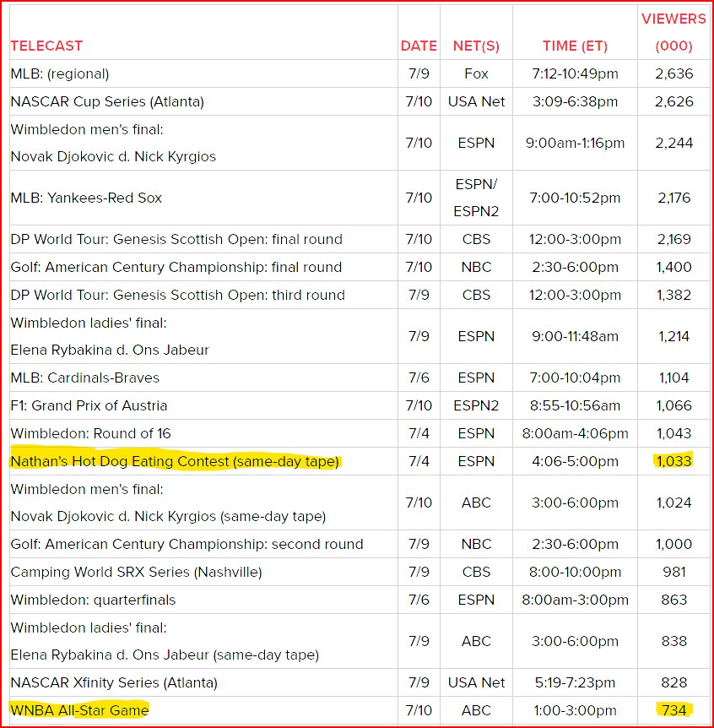
Task: Click the viewers value 838
Action: (673, 641)
